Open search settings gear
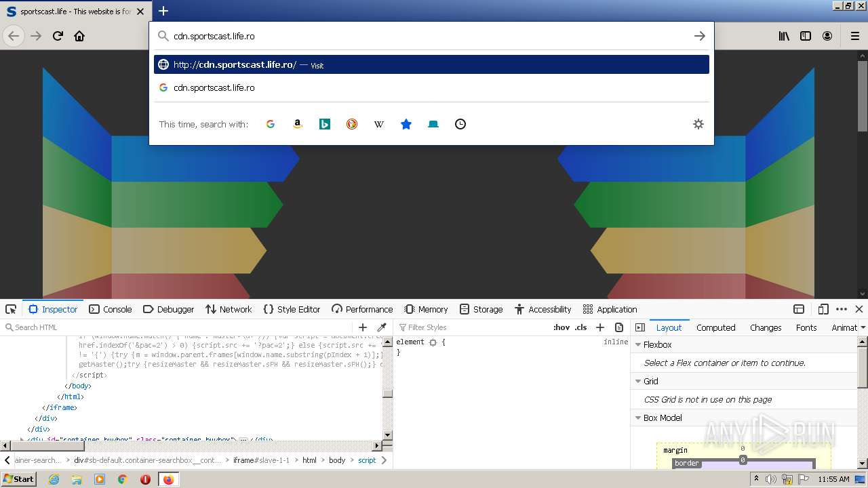 tap(698, 124)
